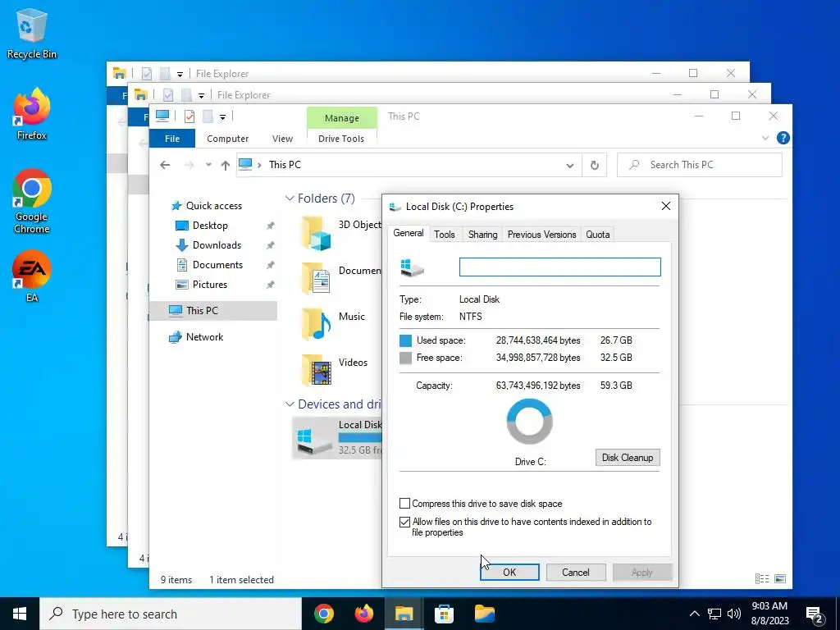Select the Videos folder icon
The width and height of the screenshot is (840, 630).
tap(316, 370)
